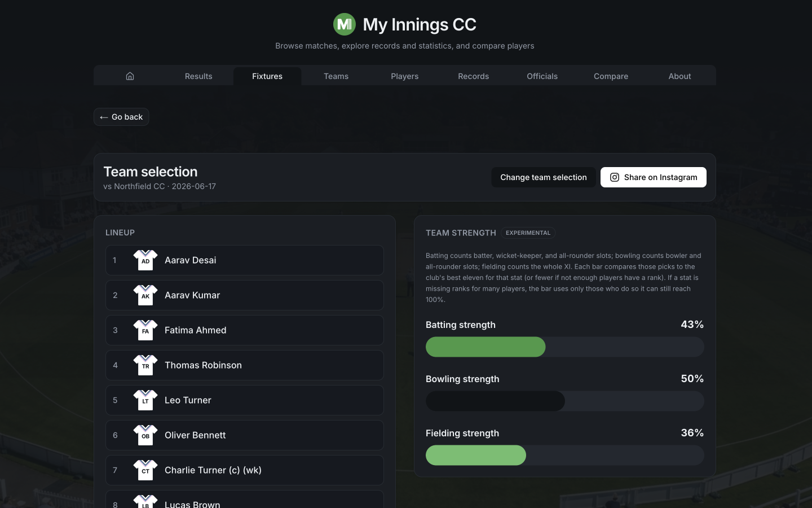Click the left arrow icon in Go back

tap(104, 117)
